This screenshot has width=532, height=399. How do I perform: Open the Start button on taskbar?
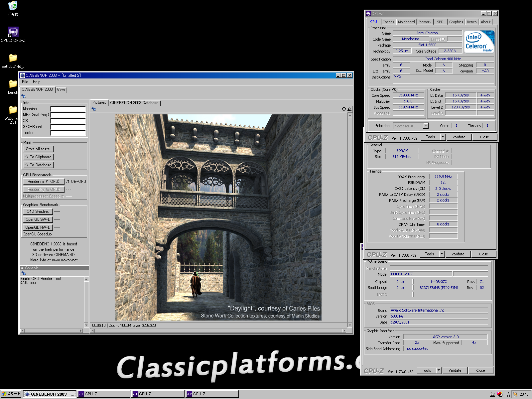[x=11, y=394]
